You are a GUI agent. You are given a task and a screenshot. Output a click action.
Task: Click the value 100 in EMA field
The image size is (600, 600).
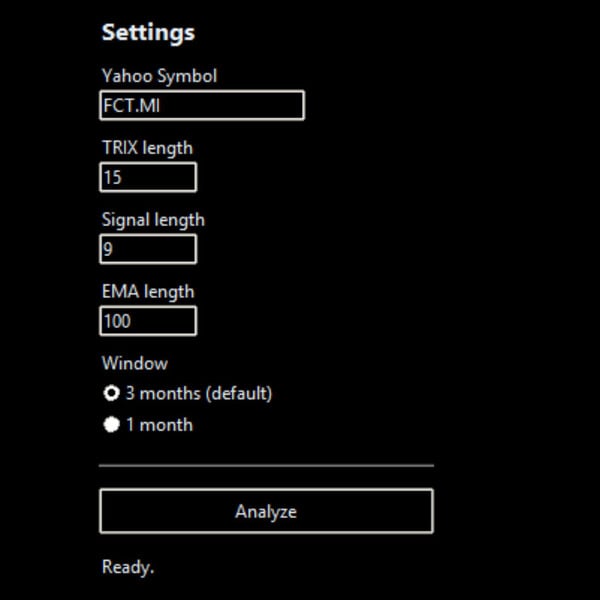point(116,321)
